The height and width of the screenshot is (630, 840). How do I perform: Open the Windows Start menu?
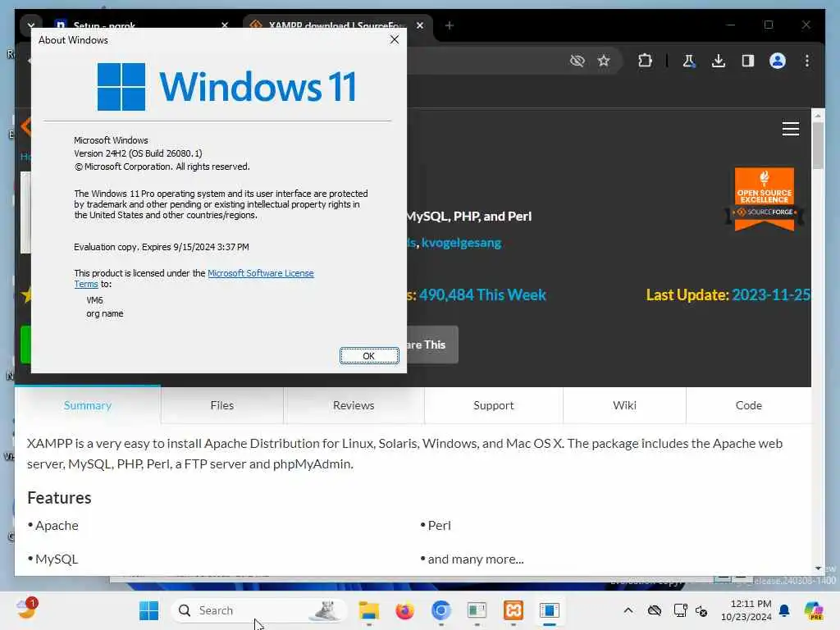click(148, 610)
